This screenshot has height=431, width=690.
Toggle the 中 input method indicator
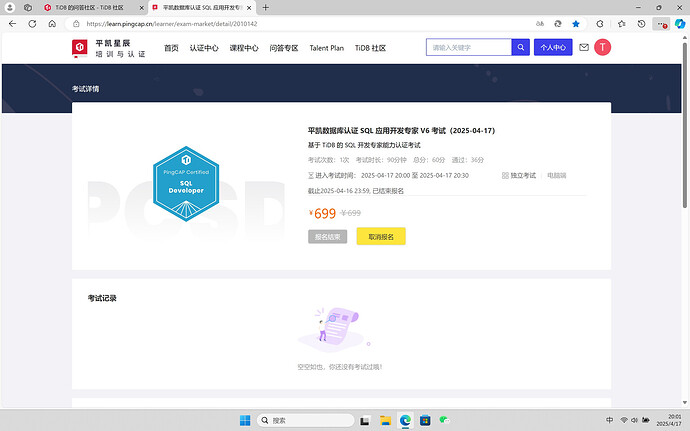609,420
